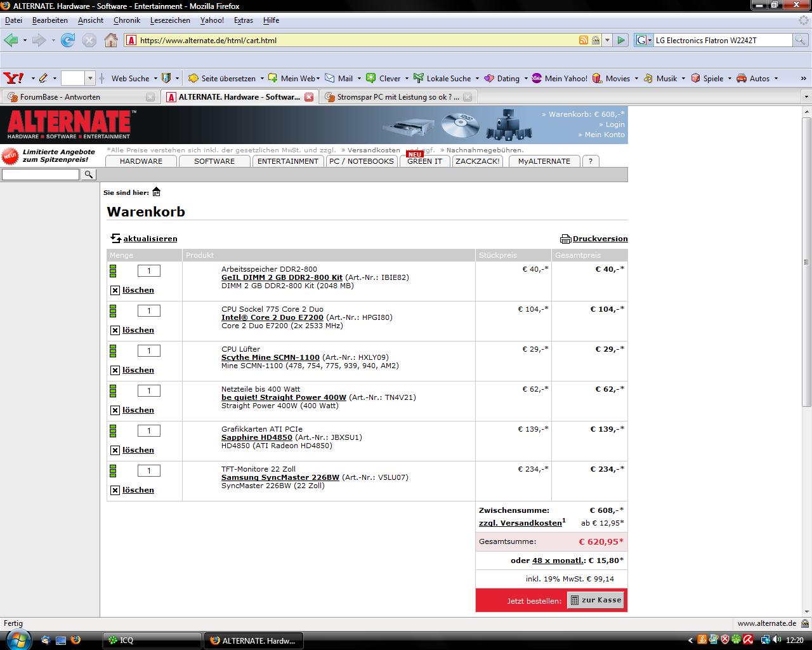812x650 pixels.
Task: Click the ALTERNATE logo
Action: pos(70,124)
